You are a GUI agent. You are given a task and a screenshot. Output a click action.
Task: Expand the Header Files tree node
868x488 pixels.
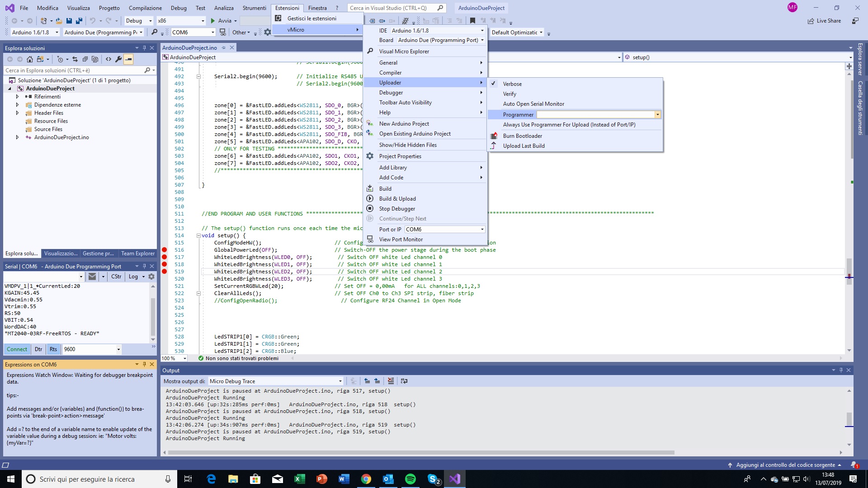tap(17, 113)
